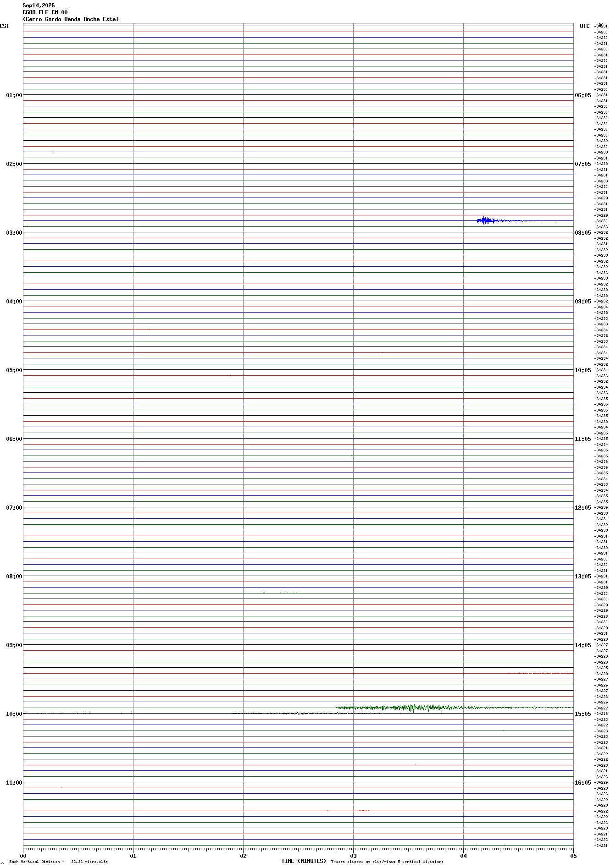Click the large green seismic waveform burst
Screen dimensions: 610x868
tap(454, 708)
